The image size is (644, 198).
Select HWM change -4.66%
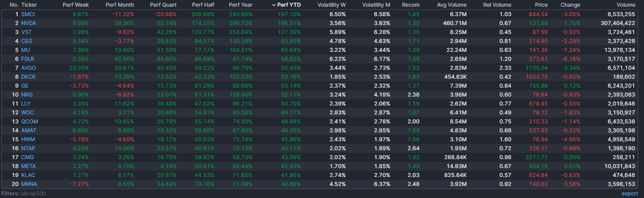point(571,139)
